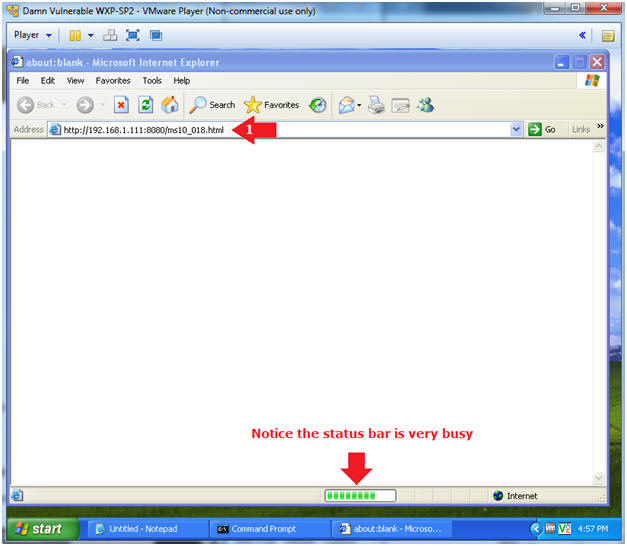The width and height of the screenshot is (627, 546).
Task: Click the green V tray icon
Action: point(564,529)
